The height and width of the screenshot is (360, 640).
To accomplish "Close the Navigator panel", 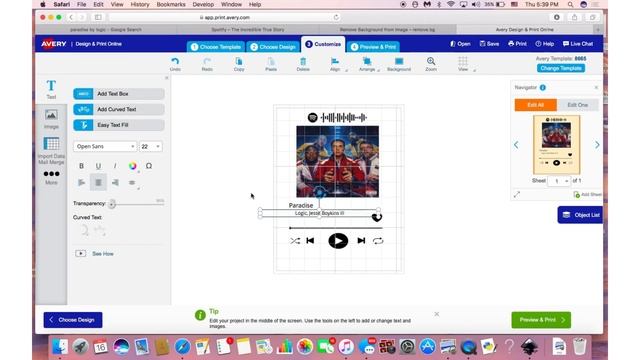I will 596,87.
